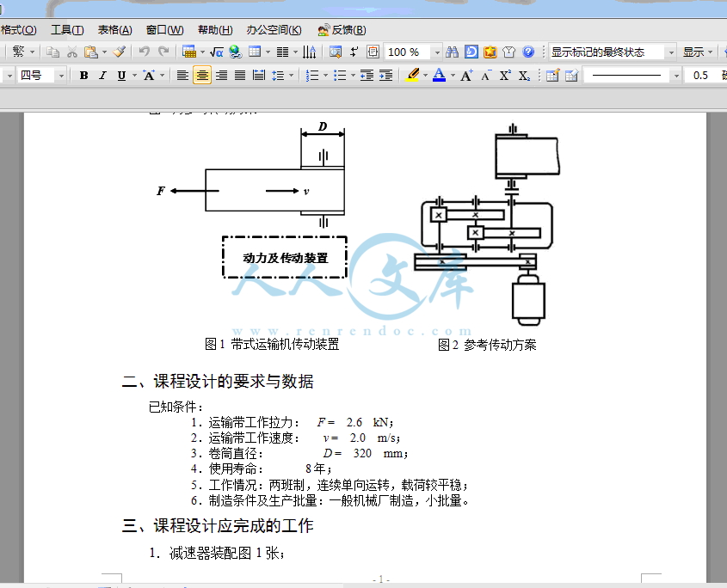Click the text direction icon
The image size is (727, 588).
click(x=309, y=52)
